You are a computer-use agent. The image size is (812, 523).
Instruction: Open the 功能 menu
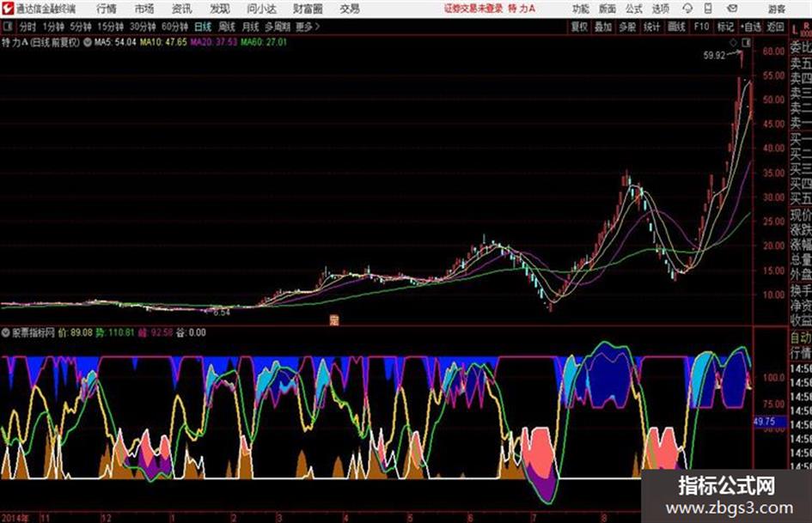click(581, 9)
